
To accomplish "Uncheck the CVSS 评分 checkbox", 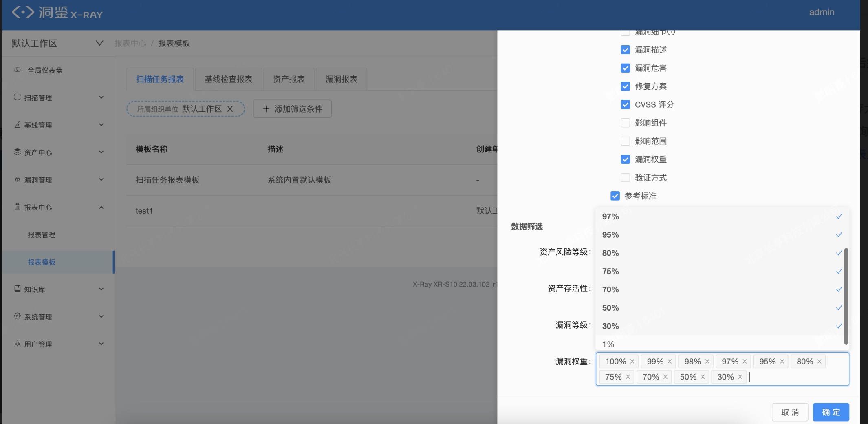I will tap(625, 105).
